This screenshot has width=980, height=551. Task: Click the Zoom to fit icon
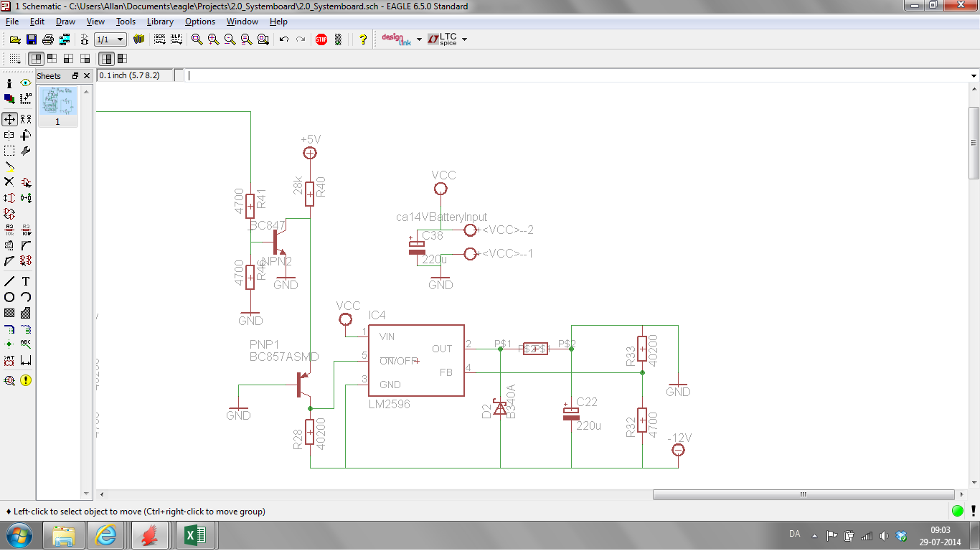[x=197, y=39]
